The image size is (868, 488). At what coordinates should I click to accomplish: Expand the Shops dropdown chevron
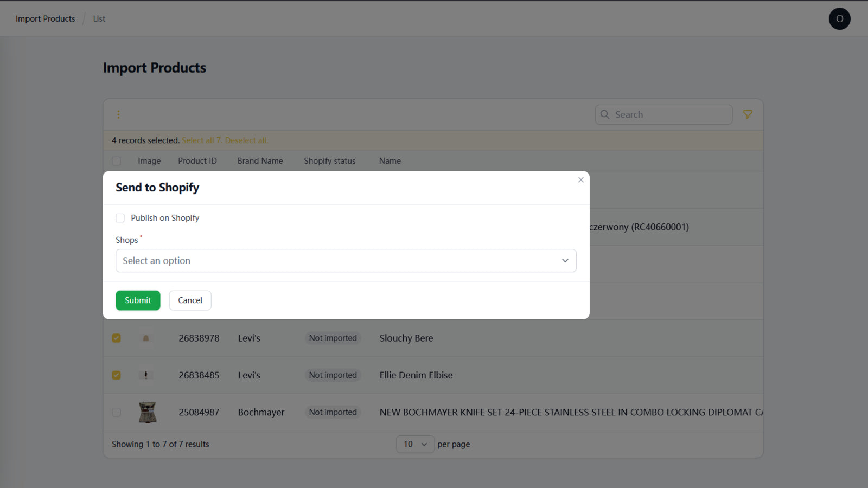point(565,261)
